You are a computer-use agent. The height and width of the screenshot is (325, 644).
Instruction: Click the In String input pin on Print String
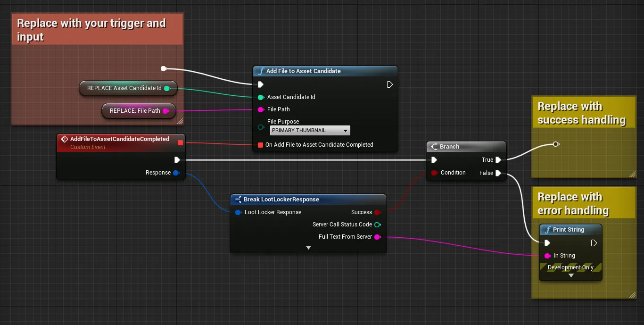click(547, 256)
